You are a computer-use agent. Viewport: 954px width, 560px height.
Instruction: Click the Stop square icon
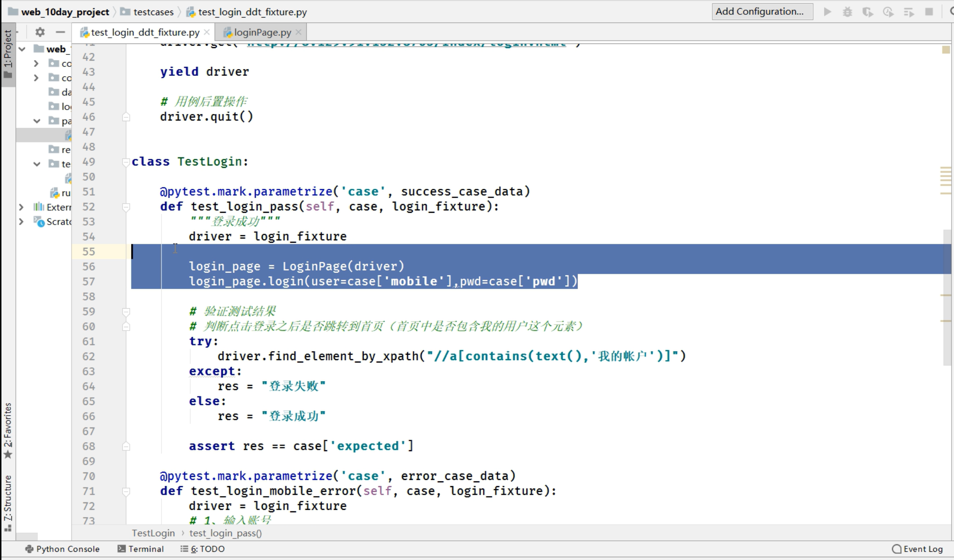929,11
